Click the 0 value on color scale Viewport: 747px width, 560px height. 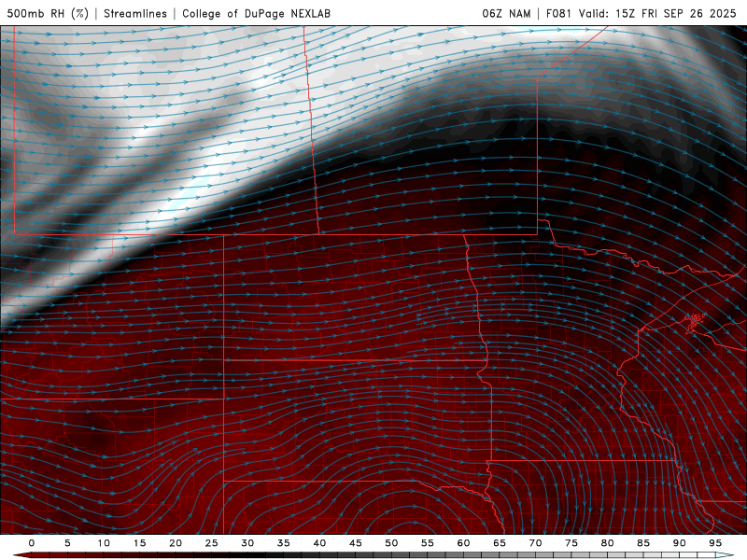32,543
